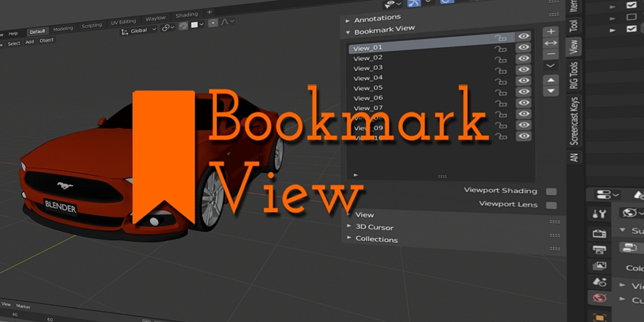Click the plus button to add a bookmark view

click(x=551, y=31)
